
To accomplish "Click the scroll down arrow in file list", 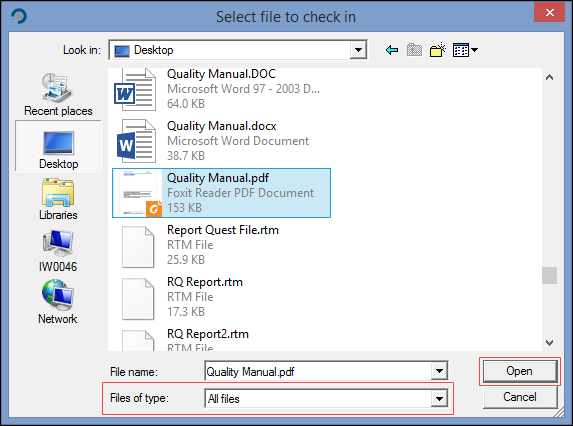I will point(549,343).
